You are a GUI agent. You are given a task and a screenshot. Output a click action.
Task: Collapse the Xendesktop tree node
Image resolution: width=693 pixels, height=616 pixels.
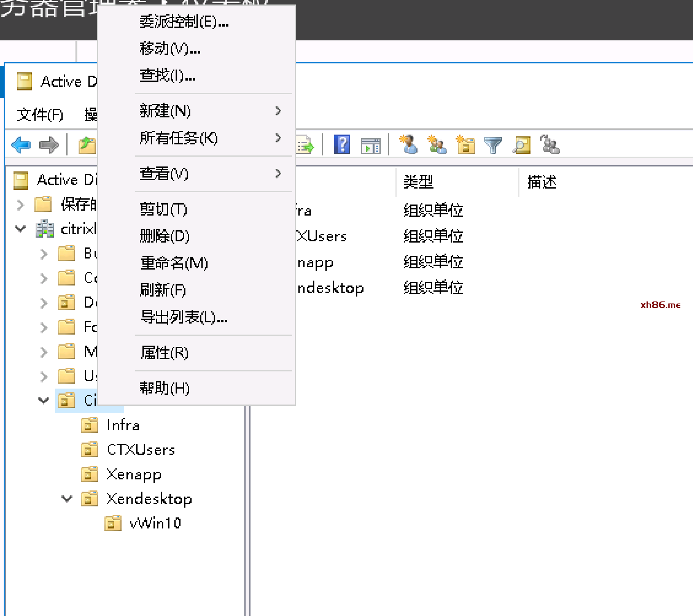pyautogui.click(x=67, y=499)
